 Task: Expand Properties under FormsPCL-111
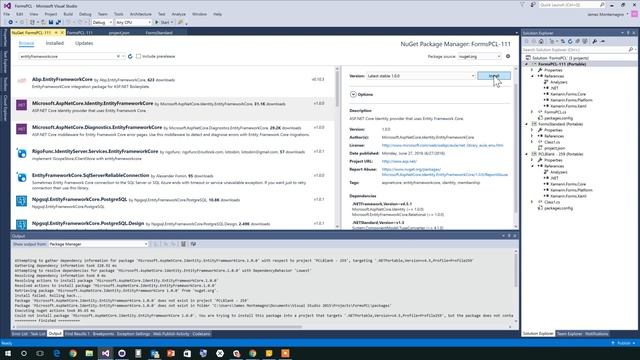(532, 70)
